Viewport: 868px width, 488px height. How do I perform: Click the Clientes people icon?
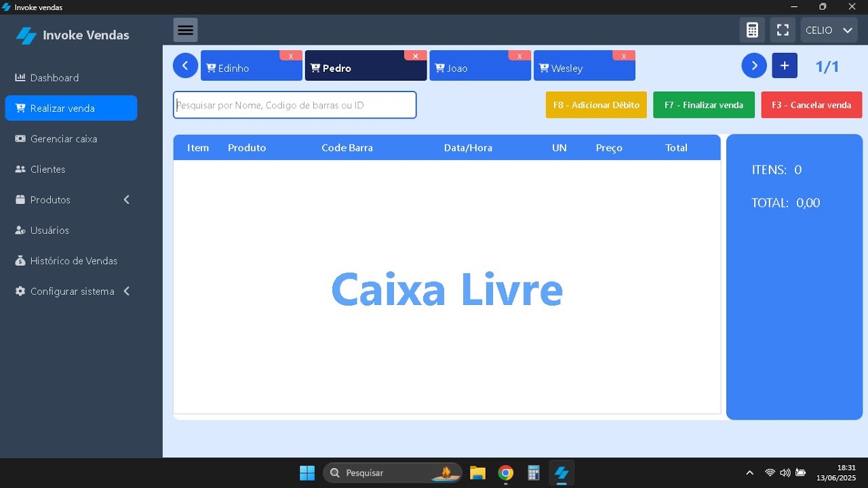[20, 169]
